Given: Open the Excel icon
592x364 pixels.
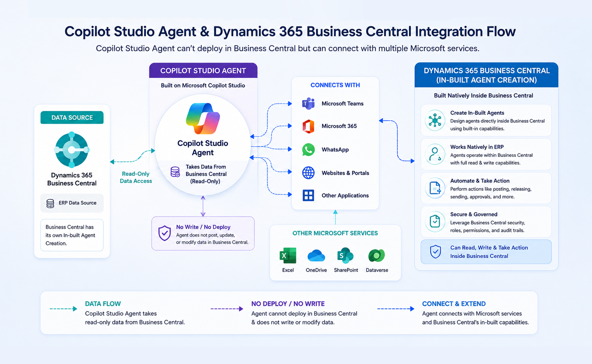Looking at the screenshot, I should [x=288, y=256].
